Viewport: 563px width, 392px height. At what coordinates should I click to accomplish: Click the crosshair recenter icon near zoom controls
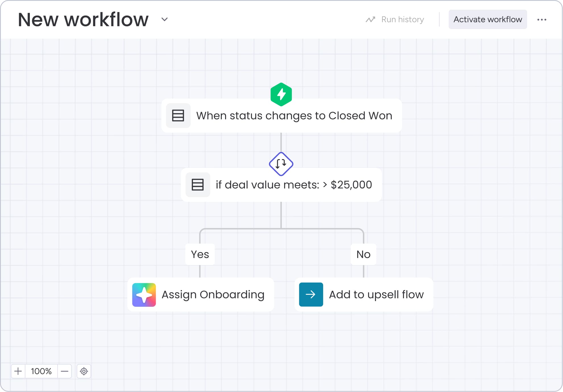pos(84,371)
